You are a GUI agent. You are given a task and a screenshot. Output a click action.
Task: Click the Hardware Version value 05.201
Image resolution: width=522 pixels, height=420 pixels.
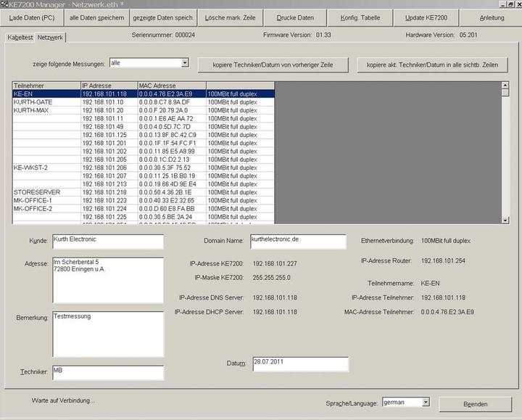pos(468,35)
